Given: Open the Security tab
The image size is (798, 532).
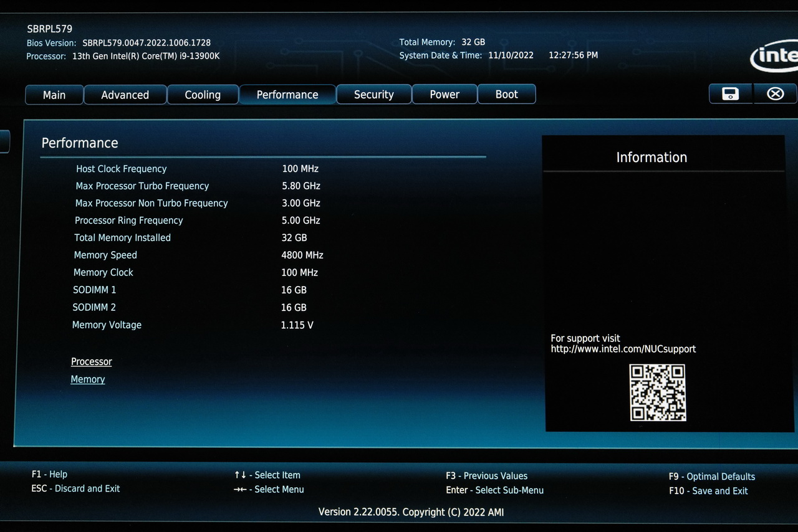Looking at the screenshot, I should 374,95.
